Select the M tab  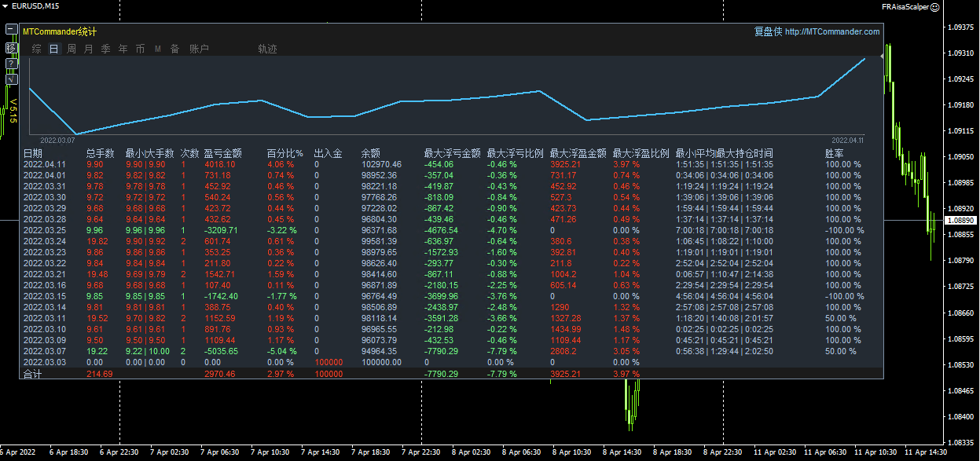[157, 49]
